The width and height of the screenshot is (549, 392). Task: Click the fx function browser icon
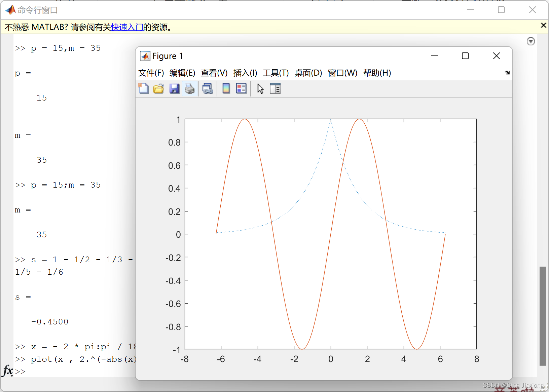pos(7,371)
